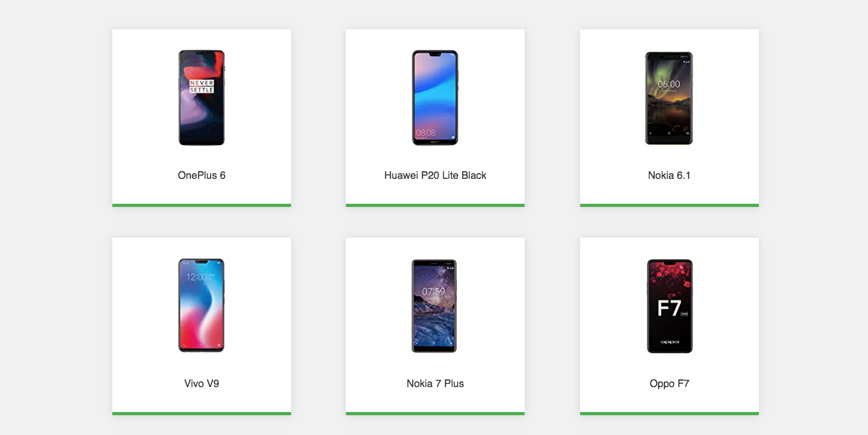The width and height of the screenshot is (868, 435).
Task: Click the Oppo F7 phone picture
Action: point(670,306)
